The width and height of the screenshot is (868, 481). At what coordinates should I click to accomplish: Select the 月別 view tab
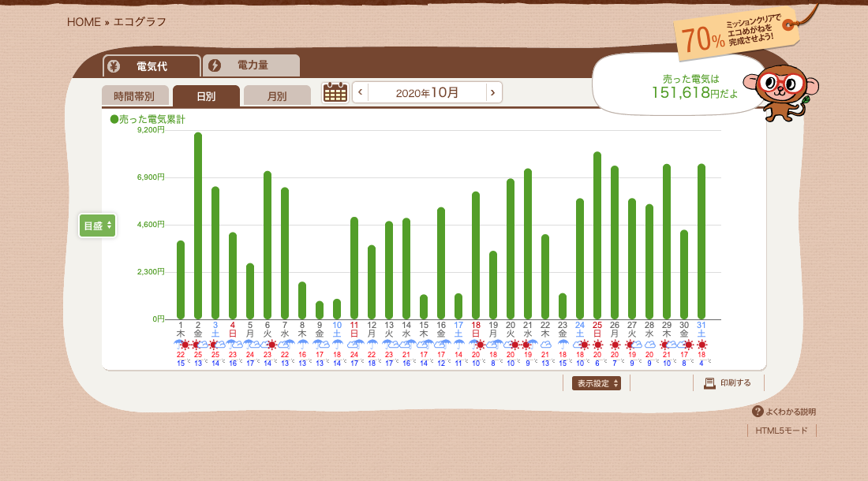pos(277,96)
